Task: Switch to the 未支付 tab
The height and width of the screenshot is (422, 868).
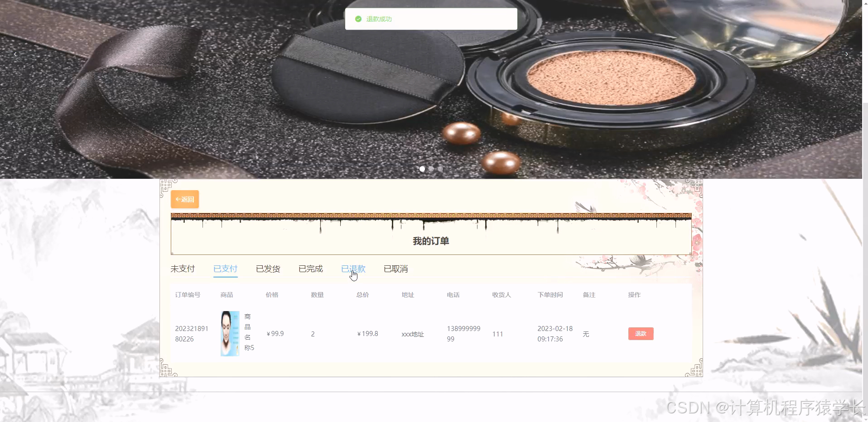Action: point(183,269)
